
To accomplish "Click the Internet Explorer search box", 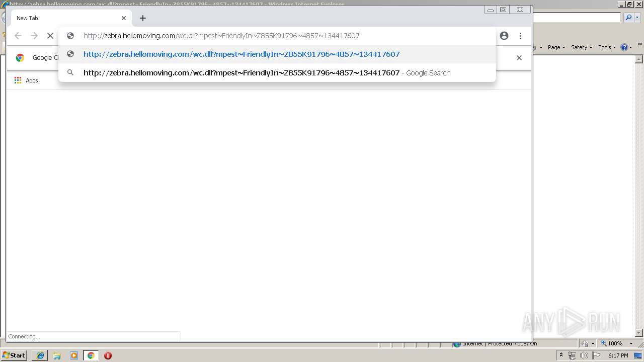I will point(577,18).
